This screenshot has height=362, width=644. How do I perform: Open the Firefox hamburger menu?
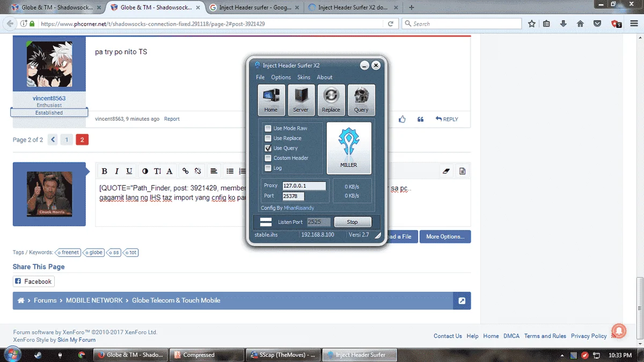tap(634, 24)
